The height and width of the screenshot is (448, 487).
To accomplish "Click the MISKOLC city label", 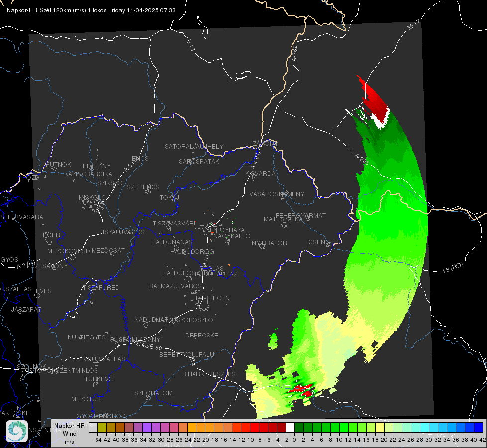I will point(92,198).
